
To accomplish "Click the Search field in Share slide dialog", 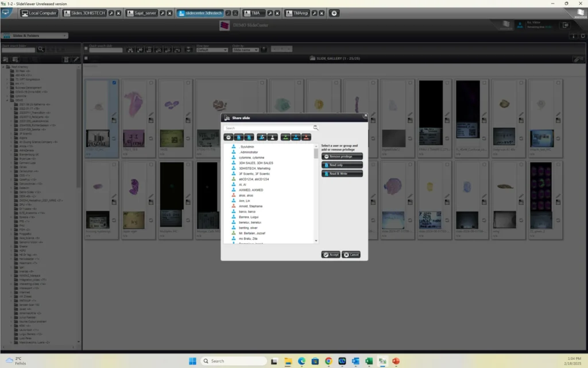I will (x=269, y=128).
